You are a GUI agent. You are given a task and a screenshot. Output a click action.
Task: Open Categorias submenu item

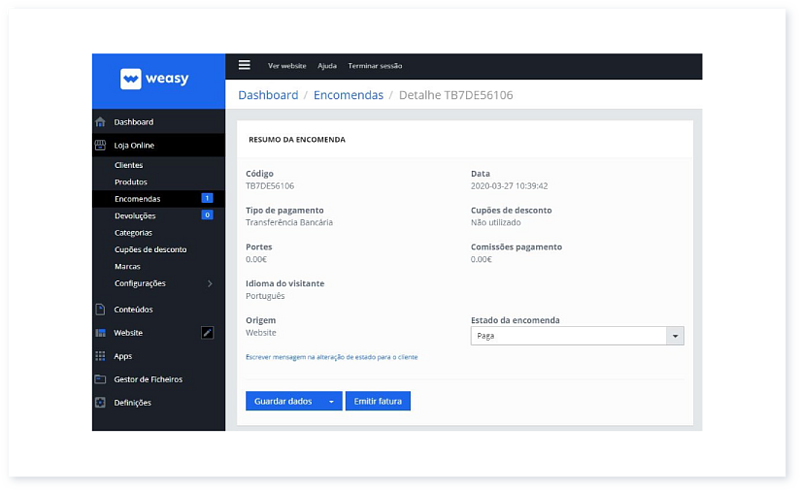pos(133,232)
